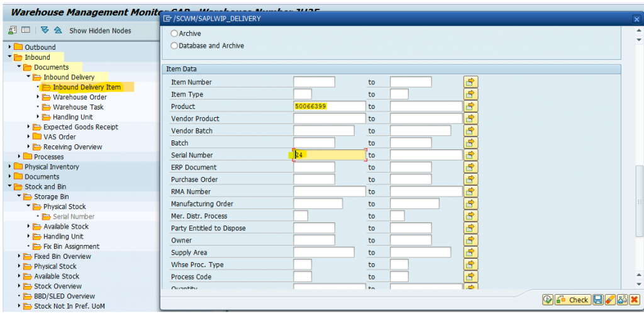This screenshot has height=313, width=644.
Task: Collapse the Stock and Bin node
Action: [x=10, y=186]
